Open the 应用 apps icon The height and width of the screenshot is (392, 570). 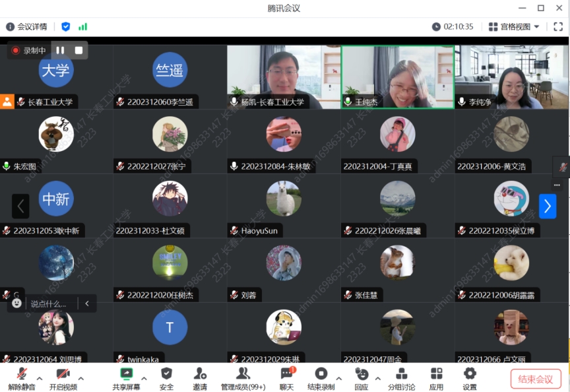point(436,374)
